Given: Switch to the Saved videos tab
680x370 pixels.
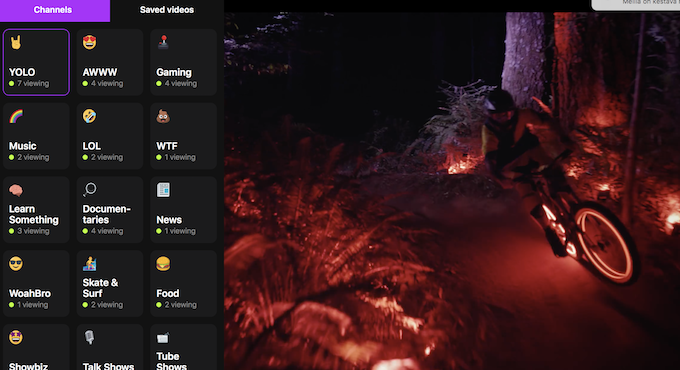Looking at the screenshot, I should (x=167, y=10).
